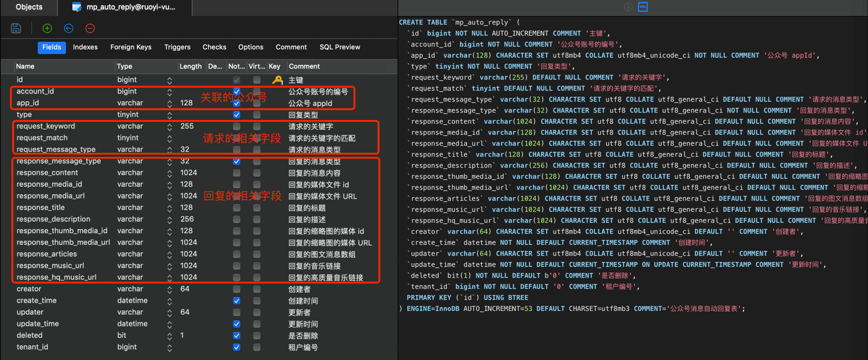Expand data type selector for create_time
The height and width of the screenshot is (360, 868).
coord(170,301)
